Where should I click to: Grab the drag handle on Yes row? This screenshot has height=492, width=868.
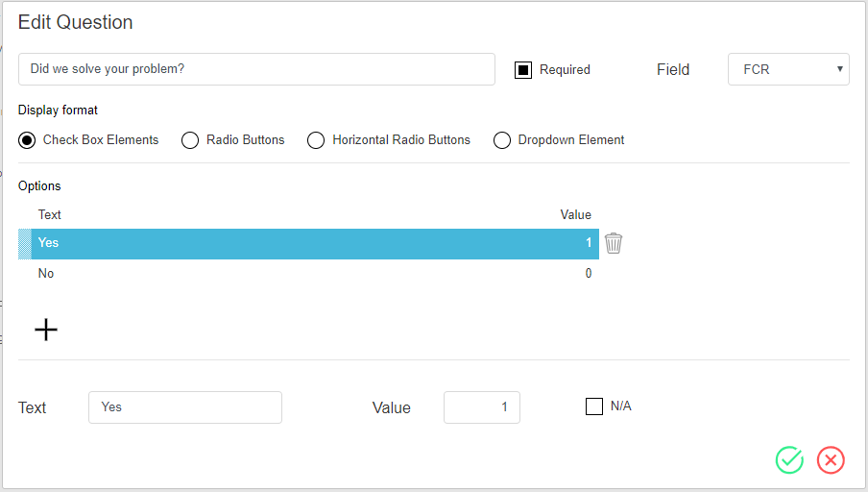[25, 244]
